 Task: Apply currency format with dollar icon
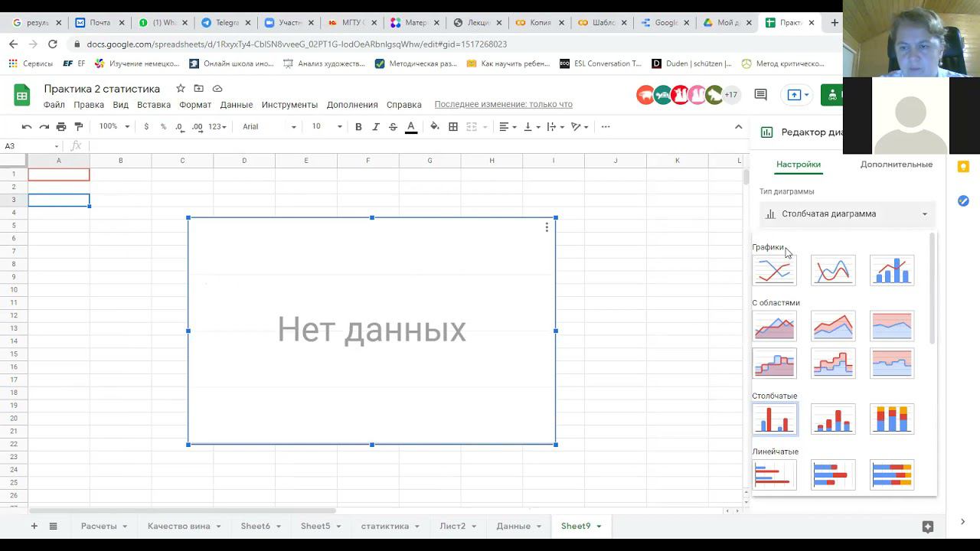click(146, 126)
